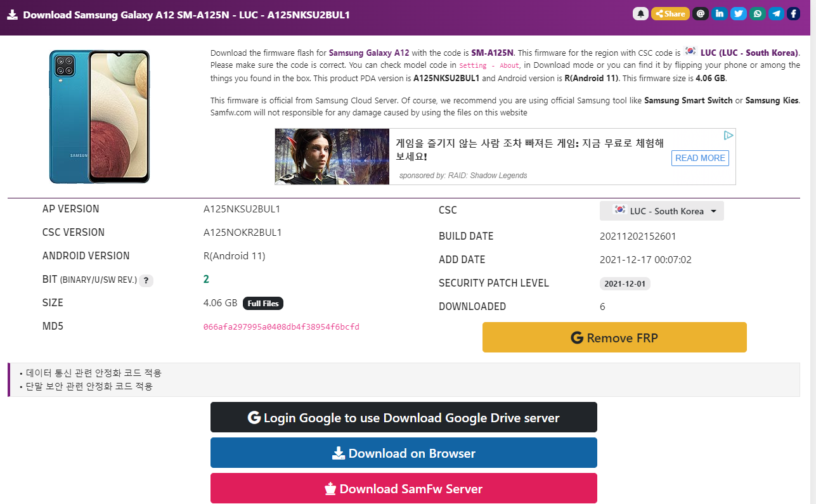816x504 pixels.
Task: Click the CSC version A125NOKR2BUL1 value
Action: 242,232
